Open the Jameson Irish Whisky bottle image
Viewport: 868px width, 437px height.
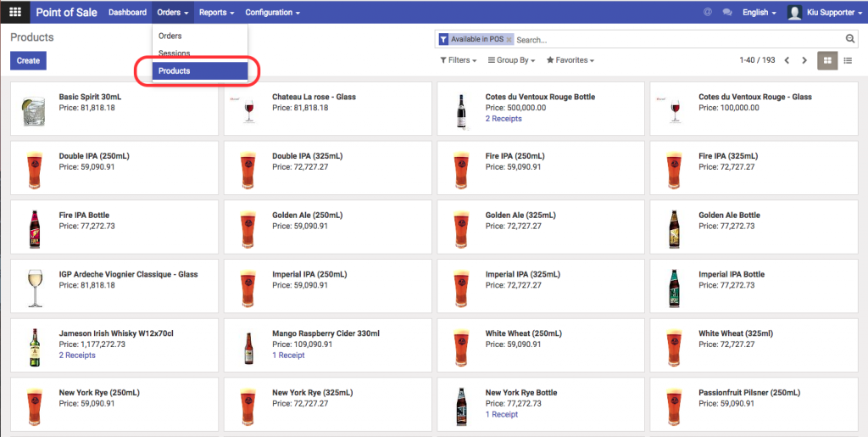(34, 347)
